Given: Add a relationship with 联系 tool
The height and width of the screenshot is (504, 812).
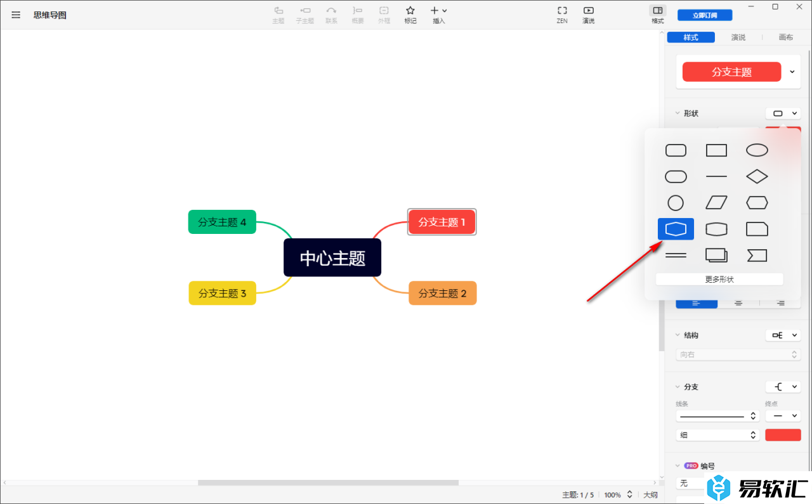Looking at the screenshot, I should (331, 15).
